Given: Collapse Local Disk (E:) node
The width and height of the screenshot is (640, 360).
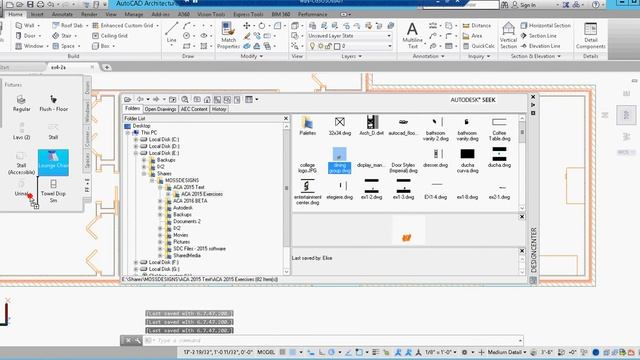Looking at the screenshot, I should point(136,153).
